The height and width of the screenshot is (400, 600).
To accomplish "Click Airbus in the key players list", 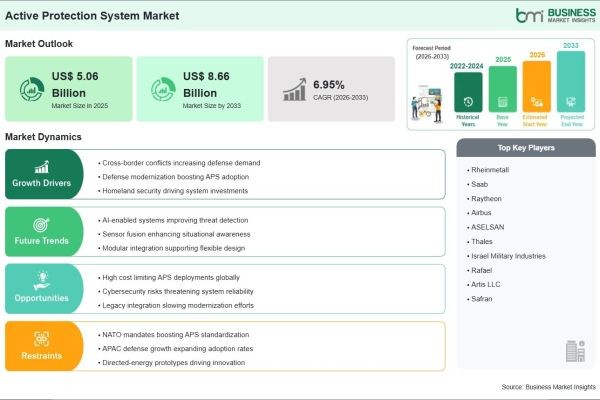I will (481, 213).
